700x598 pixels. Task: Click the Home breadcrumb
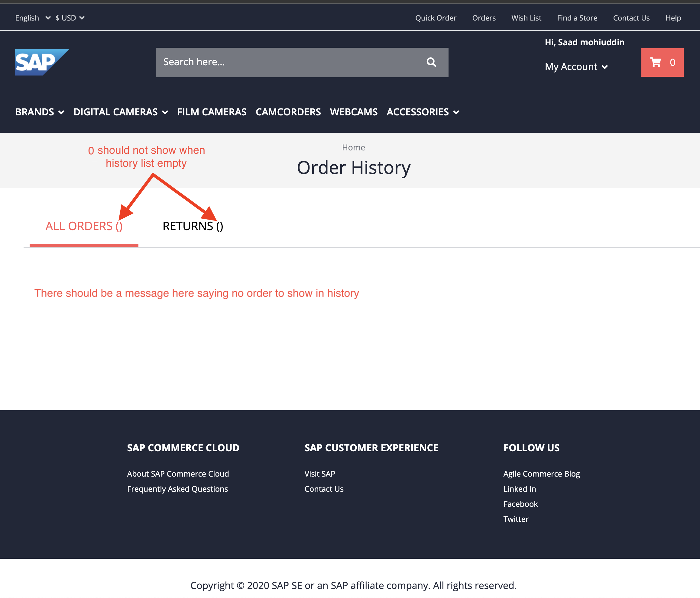[x=353, y=148]
